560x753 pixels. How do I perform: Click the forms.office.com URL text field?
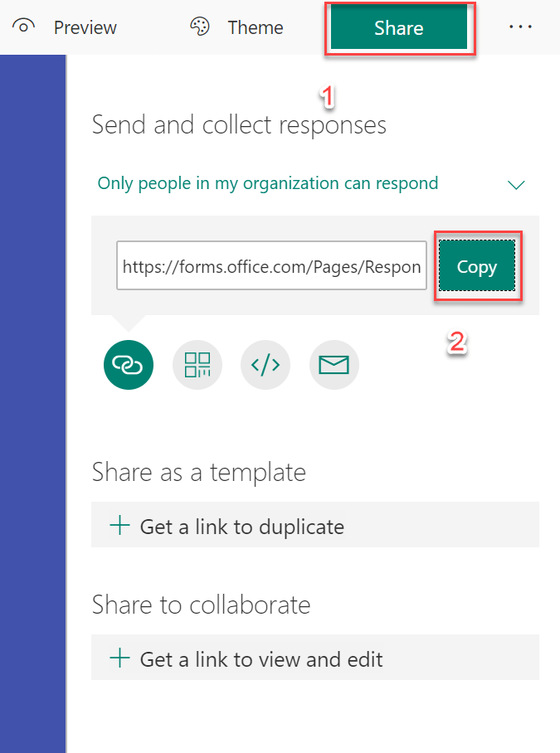click(271, 266)
